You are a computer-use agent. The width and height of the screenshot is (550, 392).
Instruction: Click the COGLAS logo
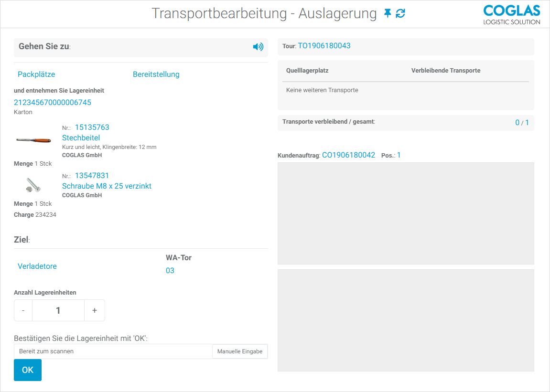tap(511, 14)
